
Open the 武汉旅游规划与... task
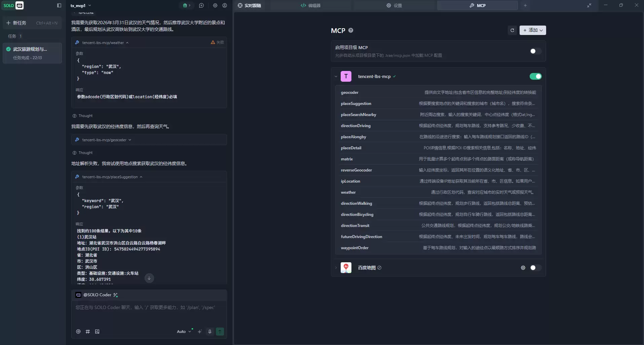[32, 53]
